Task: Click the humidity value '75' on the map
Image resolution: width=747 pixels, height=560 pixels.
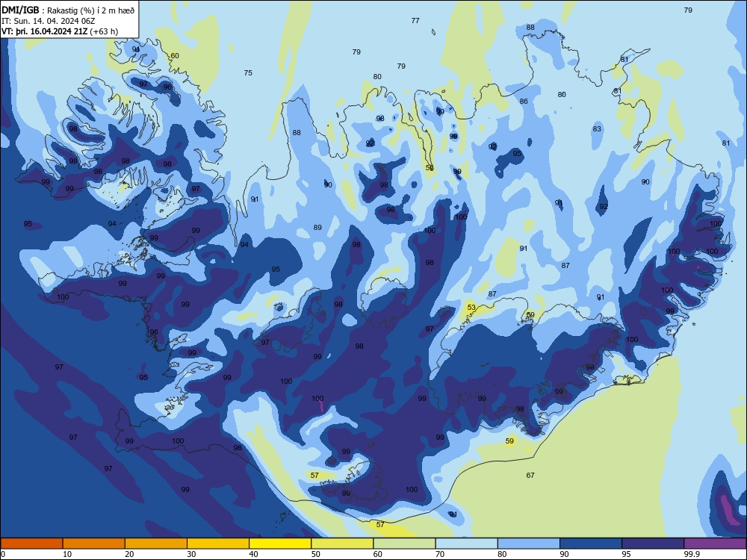Action: pos(248,73)
